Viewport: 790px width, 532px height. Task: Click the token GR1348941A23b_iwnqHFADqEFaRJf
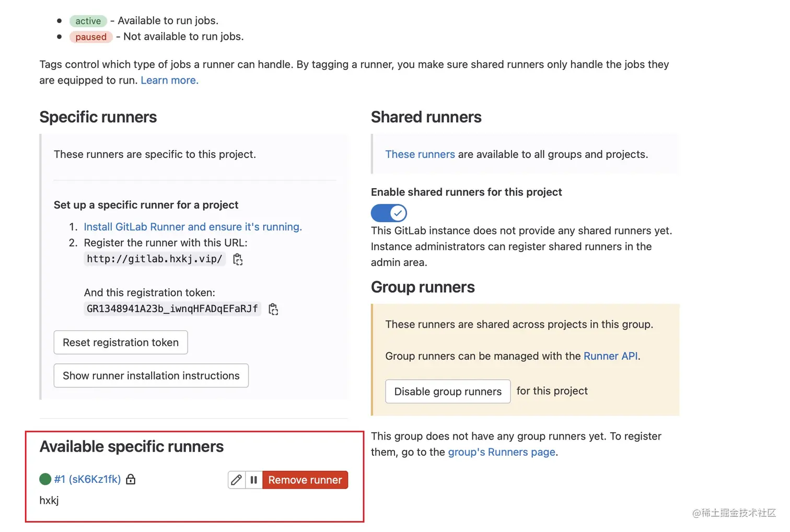[x=172, y=309]
